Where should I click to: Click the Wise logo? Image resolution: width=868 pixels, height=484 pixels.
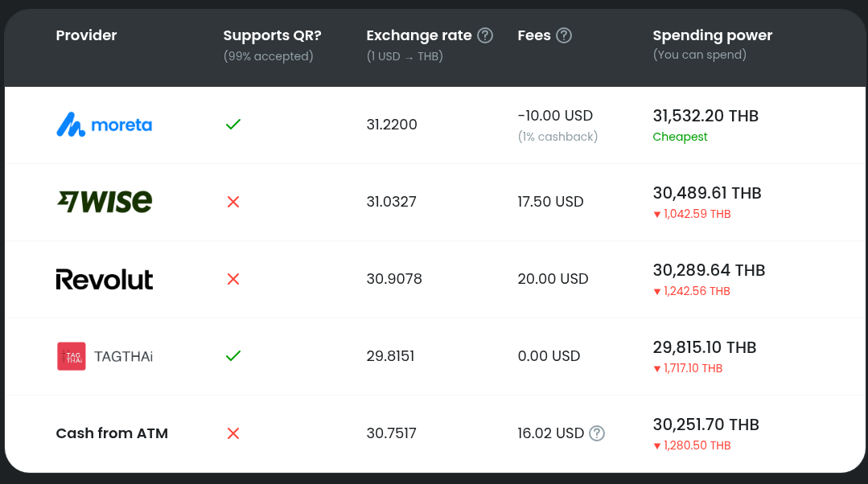tap(105, 202)
